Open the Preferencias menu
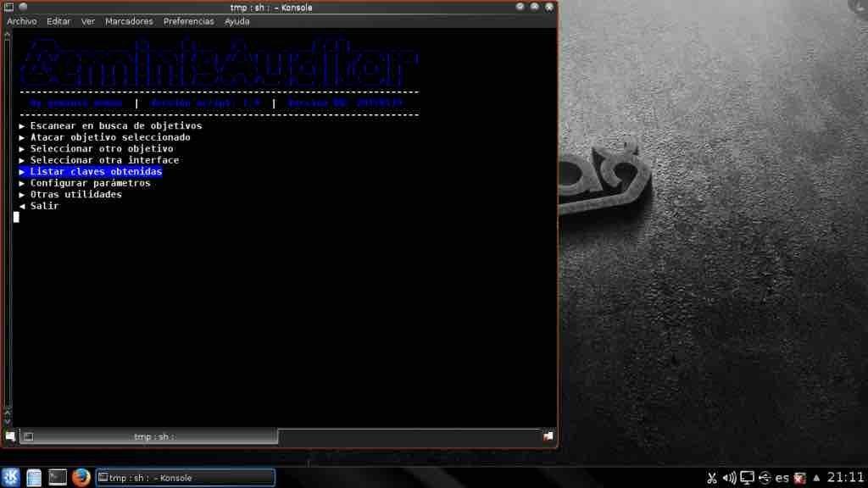Image resolution: width=868 pixels, height=488 pixels. pos(187,21)
